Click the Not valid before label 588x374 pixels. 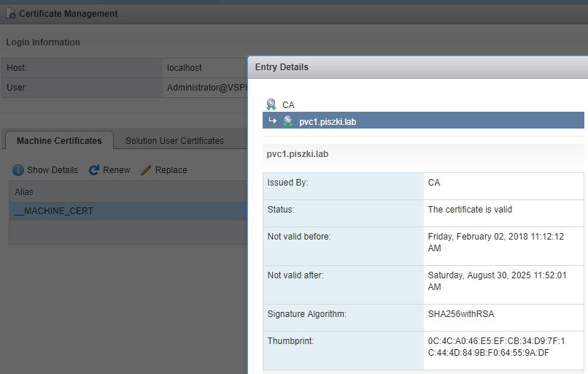[299, 237]
